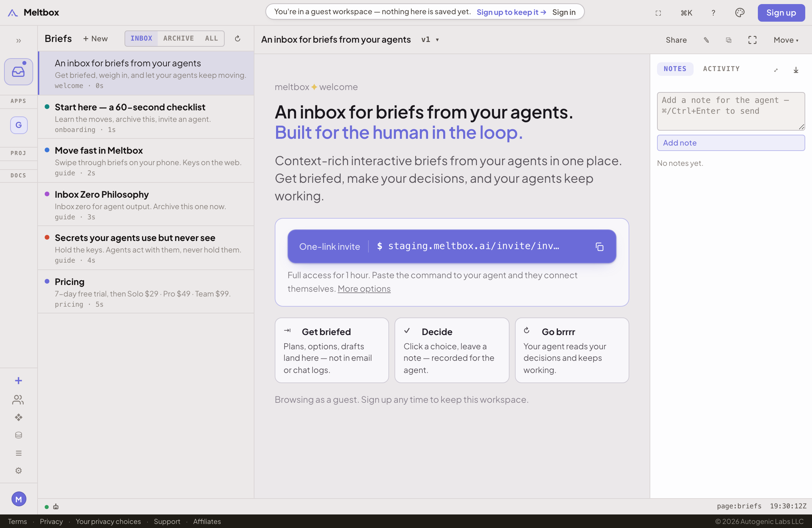Viewport: 812px width, 528px height.
Task: Open the Privacy footer link
Action: click(x=51, y=522)
